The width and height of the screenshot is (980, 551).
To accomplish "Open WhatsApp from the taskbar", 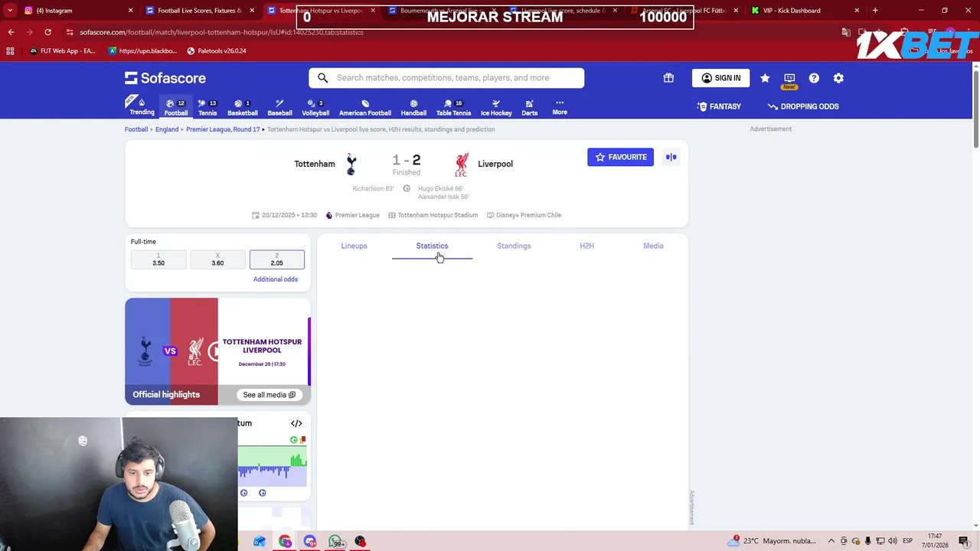I will click(x=335, y=541).
